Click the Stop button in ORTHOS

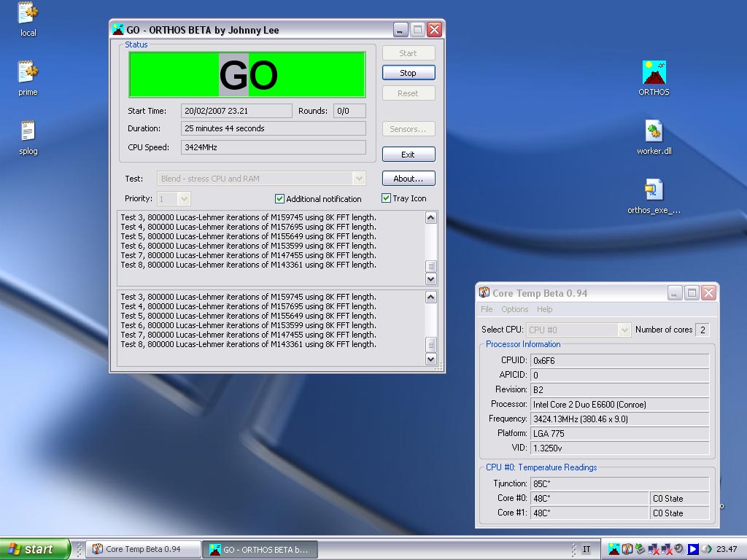tap(409, 73)
